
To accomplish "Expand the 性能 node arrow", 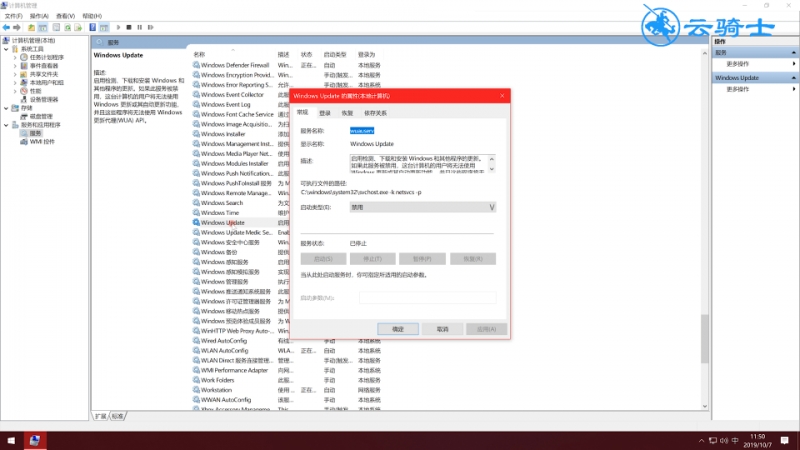I will [15, 91].
